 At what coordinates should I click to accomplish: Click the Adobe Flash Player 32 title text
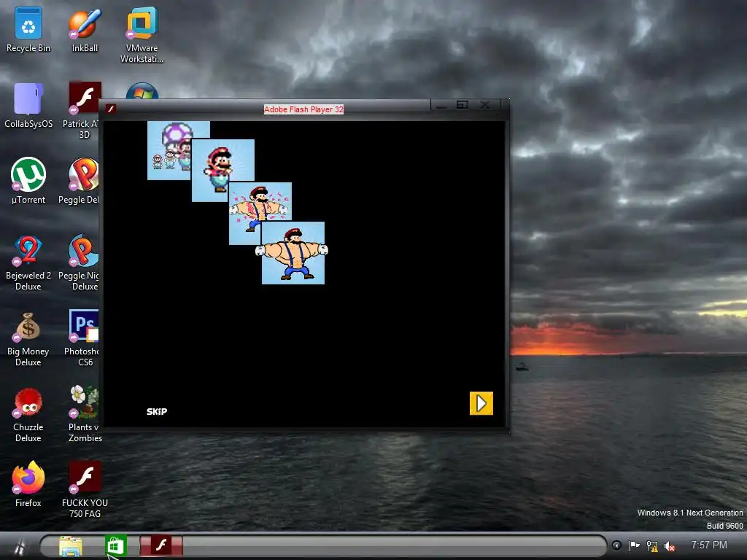[304, 109]
